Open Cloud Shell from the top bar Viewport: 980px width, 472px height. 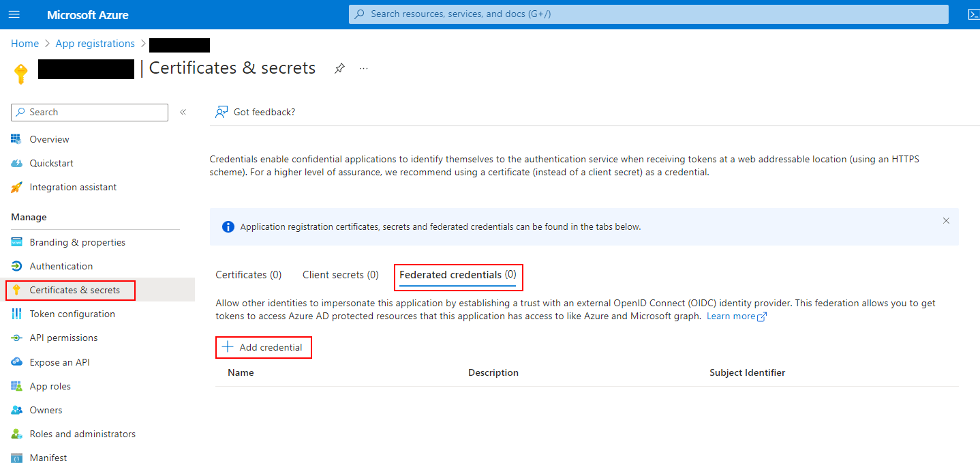tap(973, 14)
